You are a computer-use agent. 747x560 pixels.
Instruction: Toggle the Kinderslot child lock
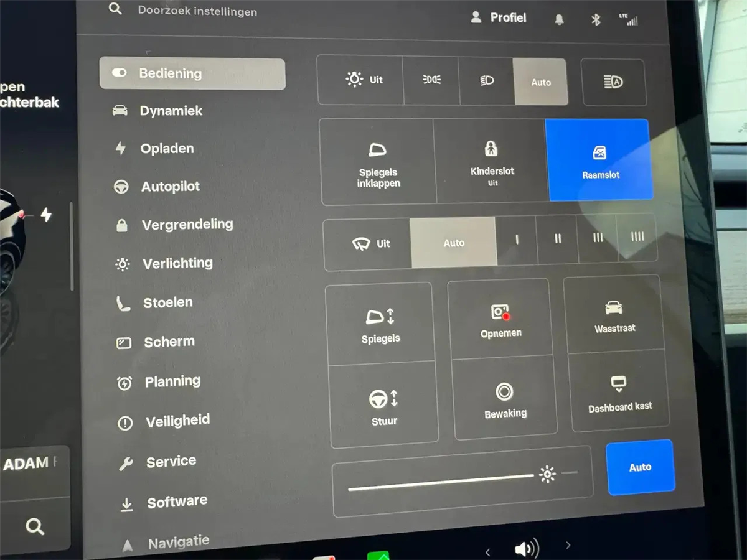point(492,161)
